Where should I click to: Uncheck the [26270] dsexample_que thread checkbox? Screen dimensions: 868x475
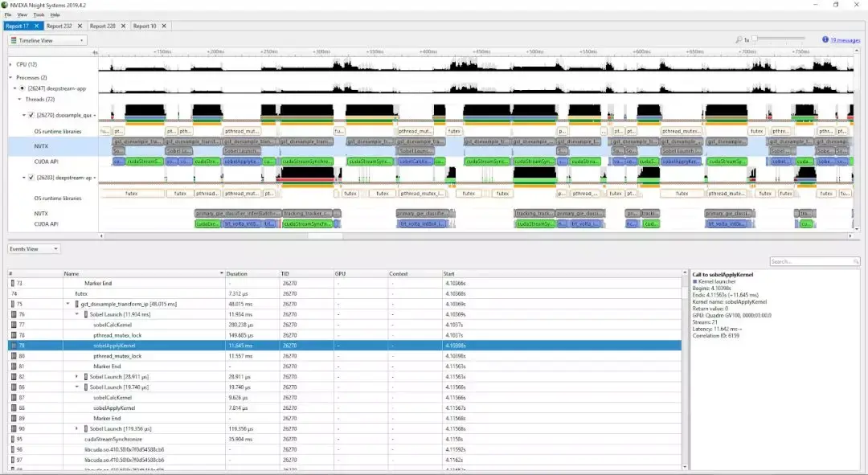click(x=31, y=115)
